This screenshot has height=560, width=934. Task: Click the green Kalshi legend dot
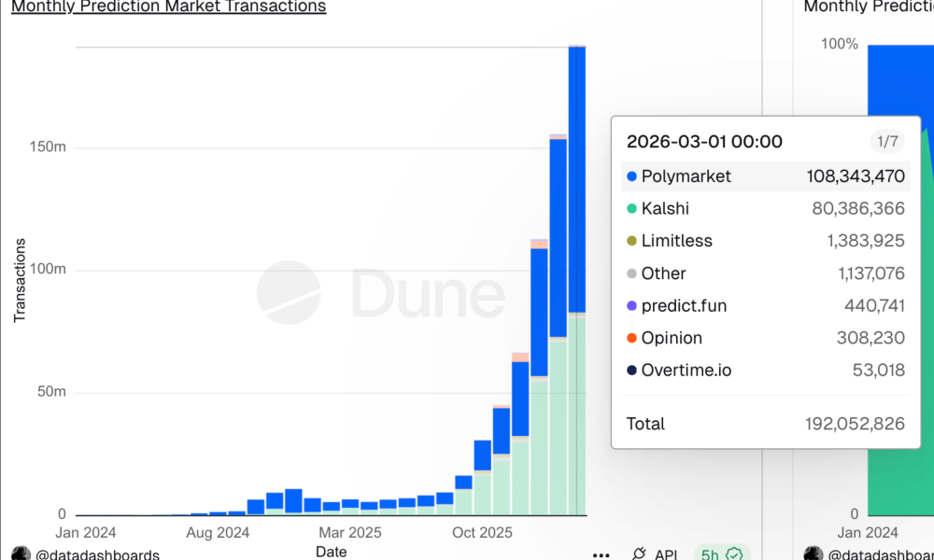(x=630, y=208)
